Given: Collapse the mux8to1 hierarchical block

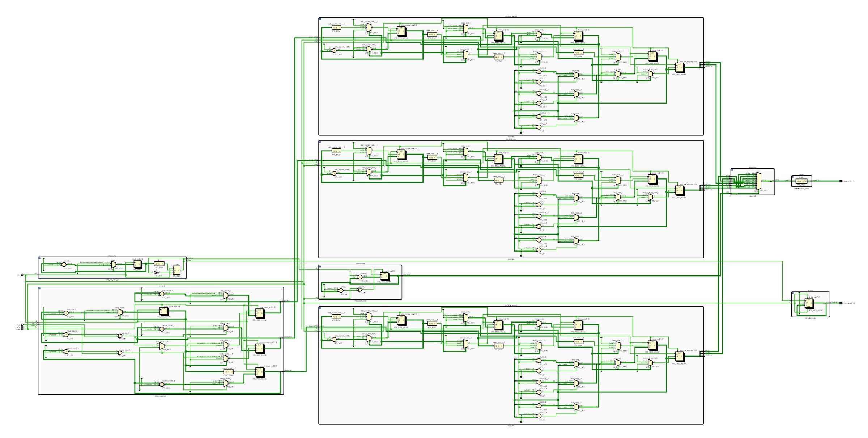Looking at the screenshot, I should 732,170.
